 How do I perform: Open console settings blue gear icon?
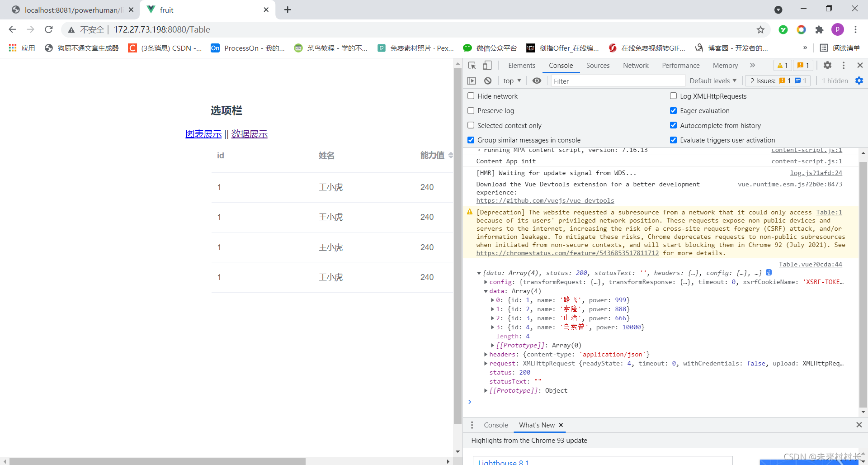(x=859, y=81)
